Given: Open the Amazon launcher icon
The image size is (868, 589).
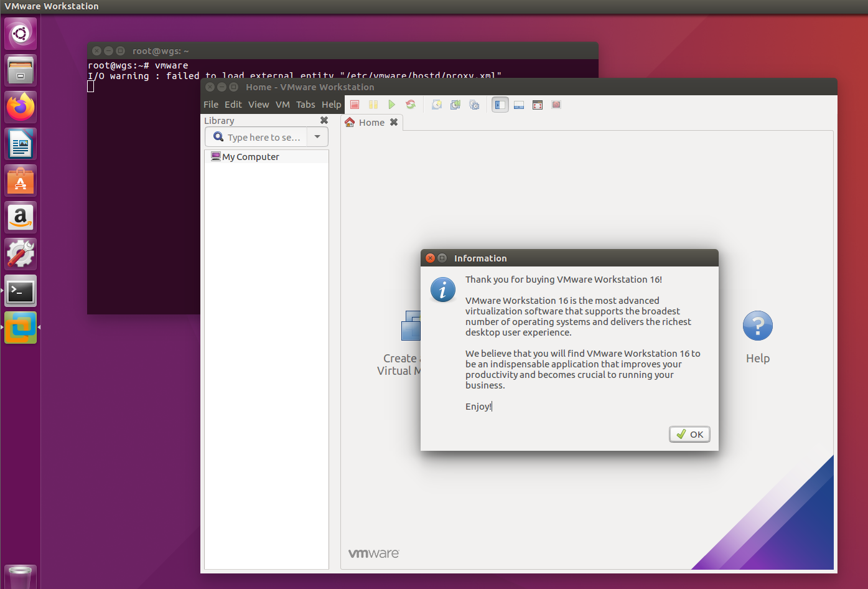Looking at the screenshot, I should [x=21, y=217].
